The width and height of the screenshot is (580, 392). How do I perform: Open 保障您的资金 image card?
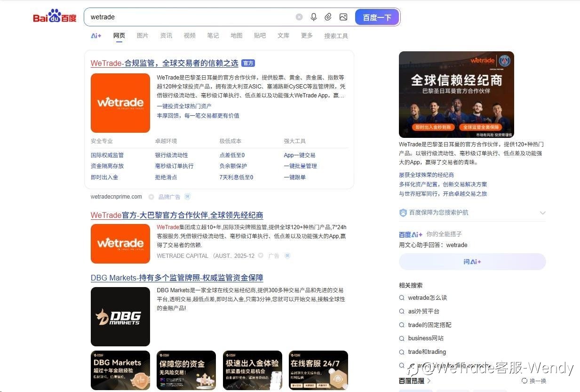click(x=186, y=370)
